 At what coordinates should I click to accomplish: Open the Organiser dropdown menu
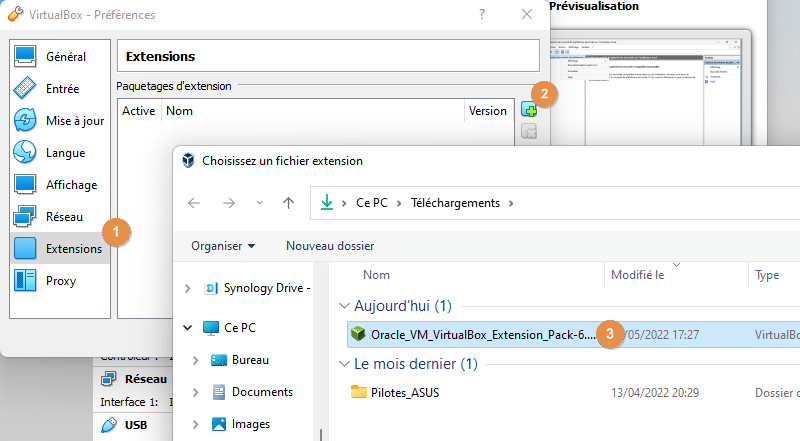click(223, 245)
